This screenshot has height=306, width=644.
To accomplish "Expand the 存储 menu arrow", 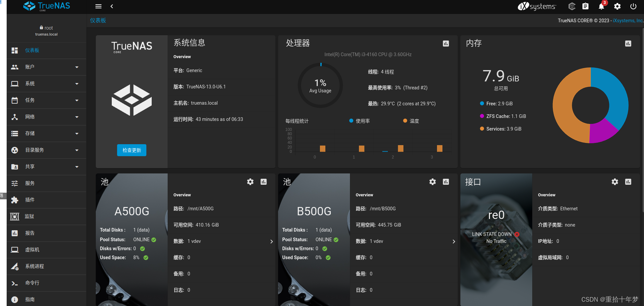I will [77, 134].
